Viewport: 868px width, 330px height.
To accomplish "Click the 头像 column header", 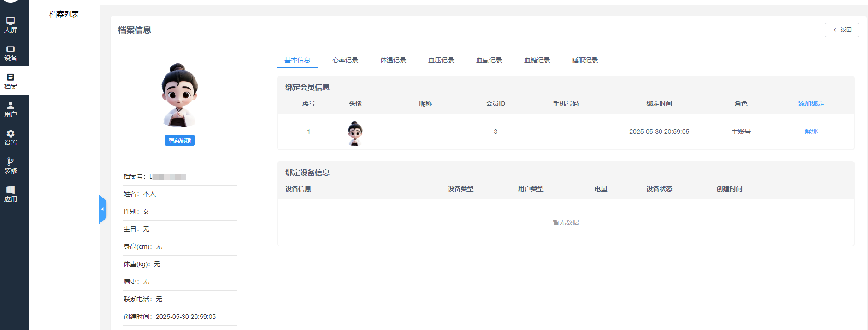I will pyautogui.click(x=355, y=103).
